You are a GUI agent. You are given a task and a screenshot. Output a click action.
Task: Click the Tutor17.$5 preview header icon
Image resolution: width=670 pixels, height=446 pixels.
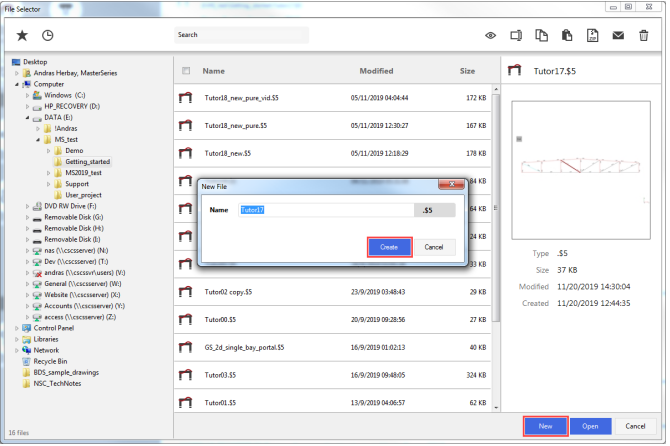(x=515, y=71)
